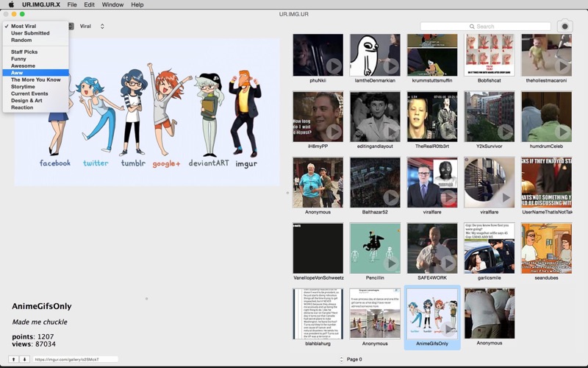Choose the checked Most Viral option
This screenshot has height=368, width=588.
click(24, 26)
